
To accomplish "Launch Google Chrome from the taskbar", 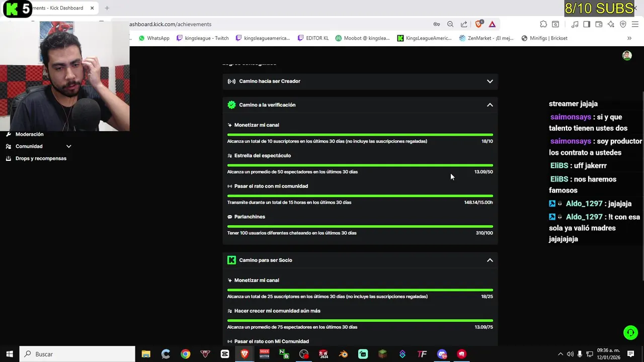I will pos(186,354).
